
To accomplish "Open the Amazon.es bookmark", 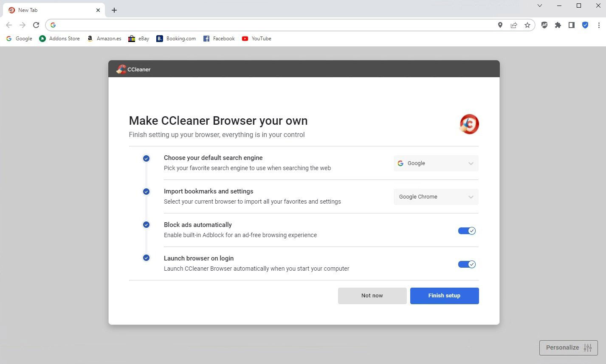I will pos(104,39).
